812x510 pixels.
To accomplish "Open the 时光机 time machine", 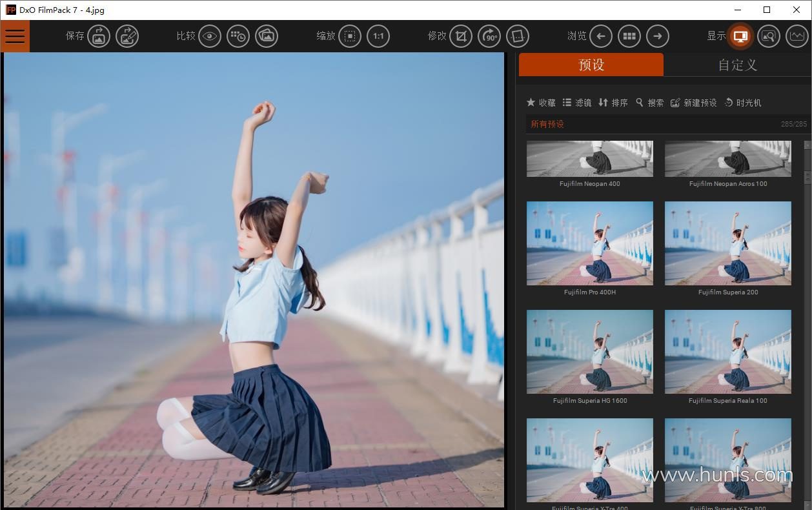I will pos(743,103).
